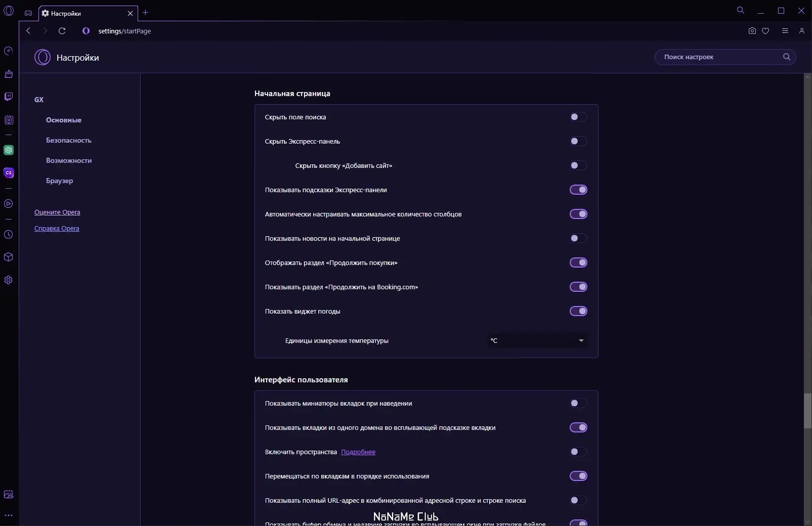Open the temperature units °C dropdown
The image size is (812, 526).
[x=537, y=340]
